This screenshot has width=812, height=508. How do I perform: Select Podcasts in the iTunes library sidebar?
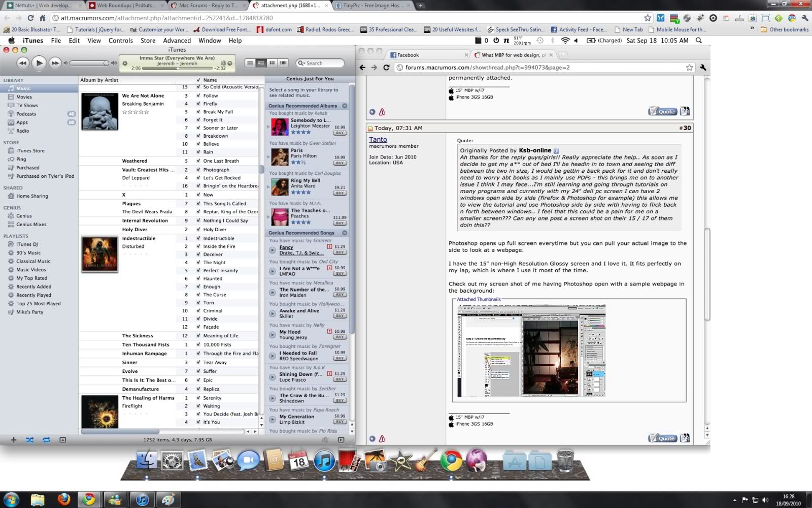26,114
